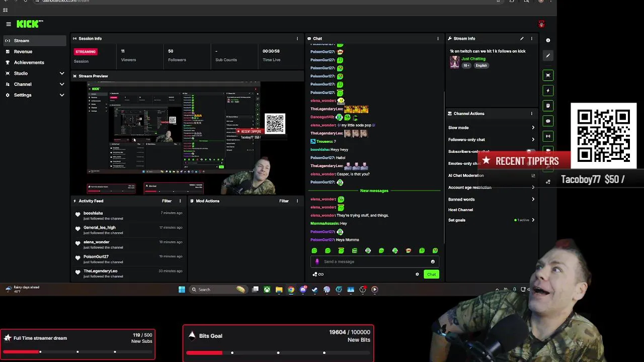Image resolution: width=644 pixels, height=362 pixels.
Task: Open Set goals settings
Action: point(492,220)
